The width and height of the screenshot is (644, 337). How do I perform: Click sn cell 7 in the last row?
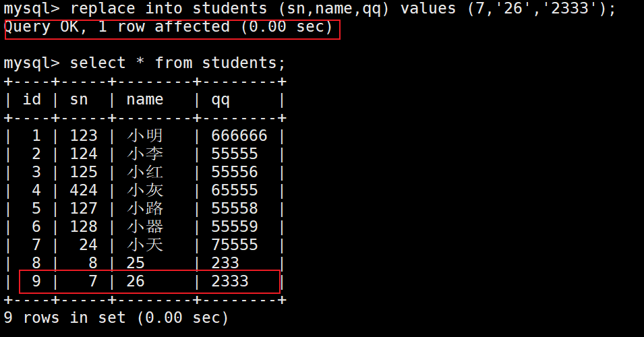click(x=93, y=281)
